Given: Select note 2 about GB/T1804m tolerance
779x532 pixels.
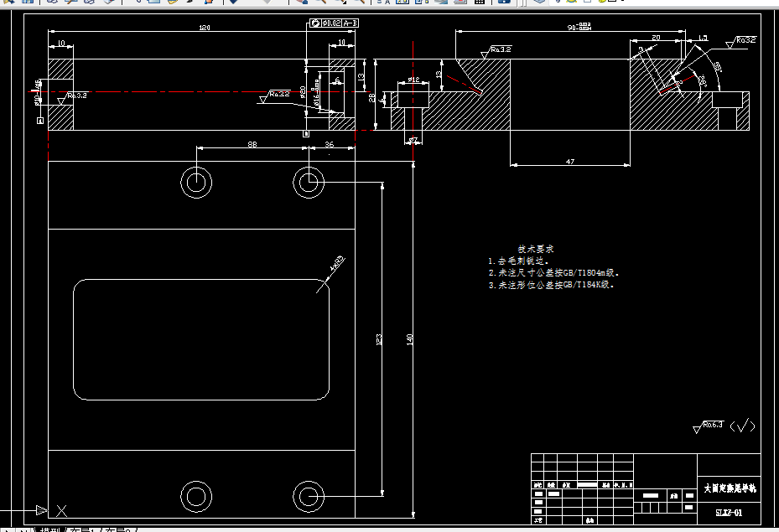Looking at the screenshot, I should click(x=554, y=272).
